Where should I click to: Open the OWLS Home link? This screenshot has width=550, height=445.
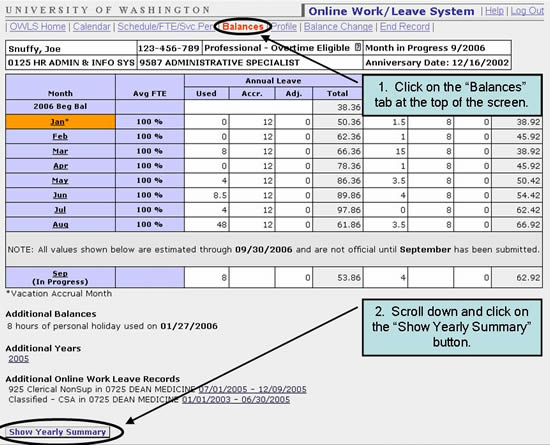[38, 27]
